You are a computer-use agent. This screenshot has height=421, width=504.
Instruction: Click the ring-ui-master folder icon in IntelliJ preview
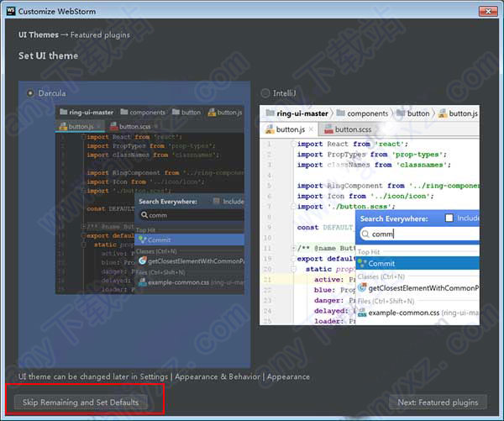(270, 113)
